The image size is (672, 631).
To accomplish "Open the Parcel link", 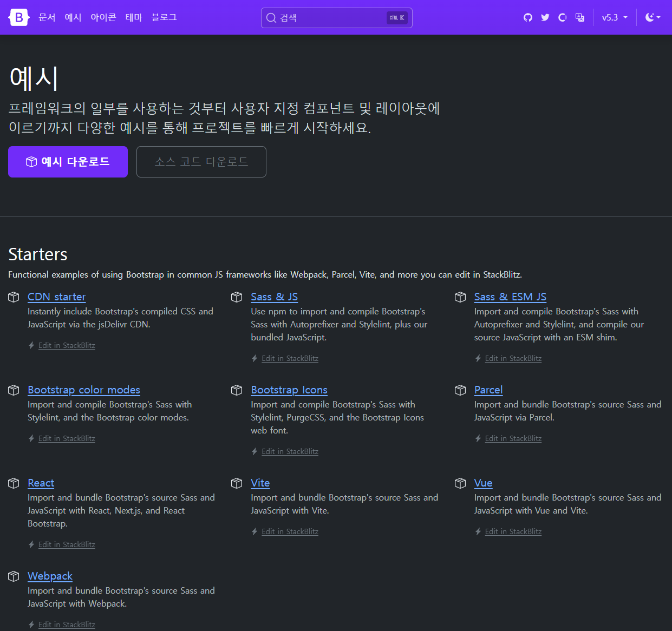I will click(x=488, y=390).
